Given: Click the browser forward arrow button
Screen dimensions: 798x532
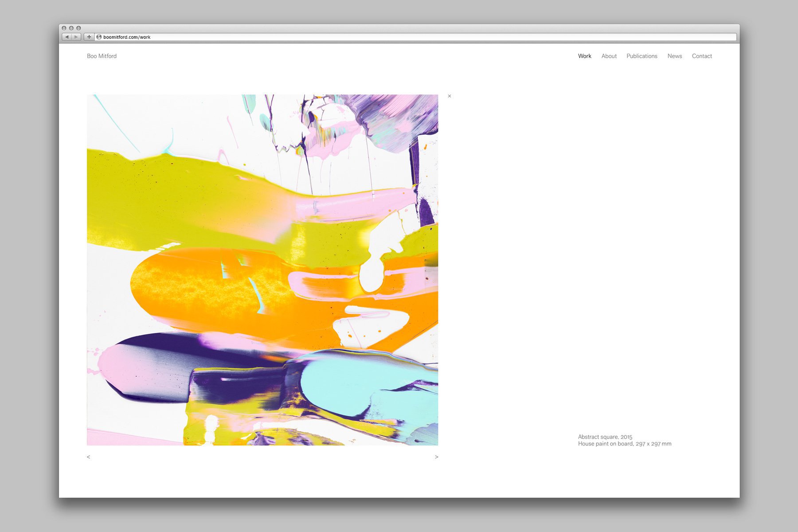Looking at the screenshot, I should pos(76,37).
